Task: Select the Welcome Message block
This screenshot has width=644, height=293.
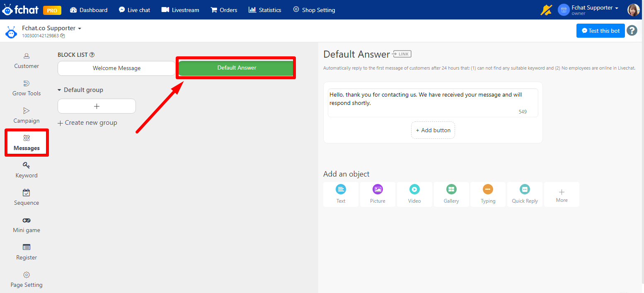Action: (116, 68)
